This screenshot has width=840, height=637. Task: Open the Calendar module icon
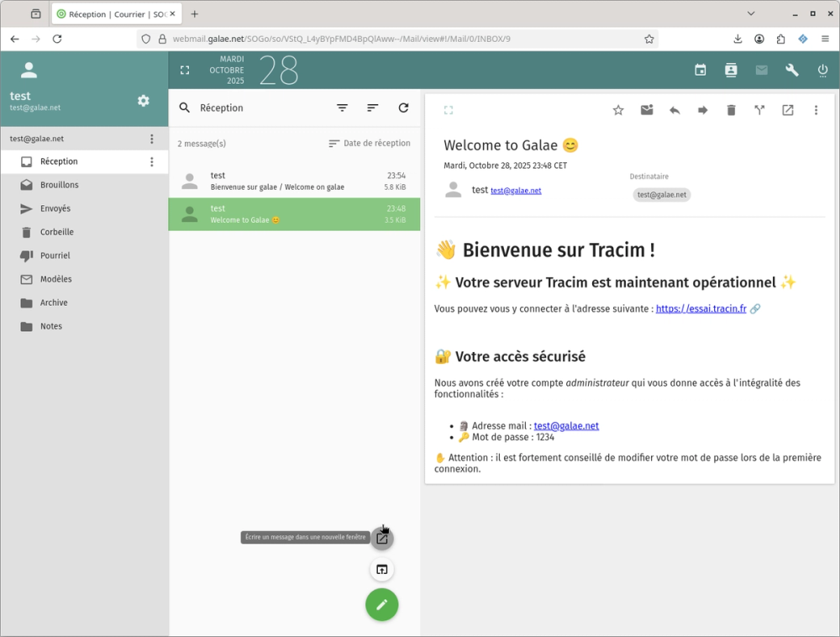(701, 70)
